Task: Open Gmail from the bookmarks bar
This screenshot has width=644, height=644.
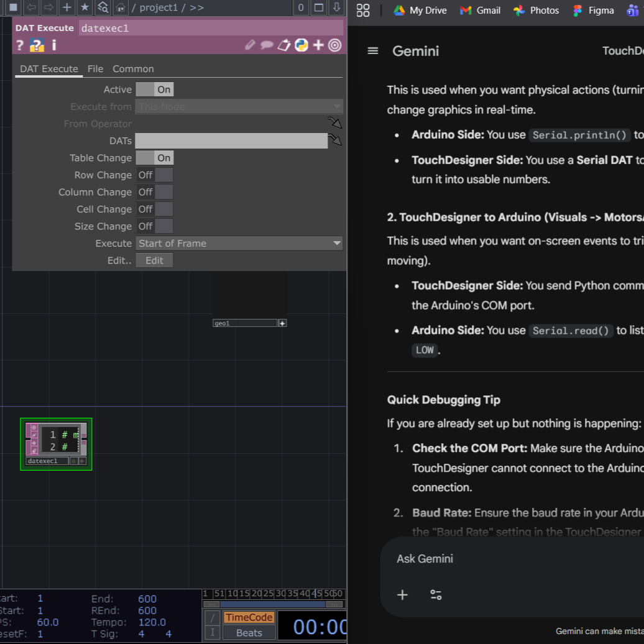Action: [479, 10]
